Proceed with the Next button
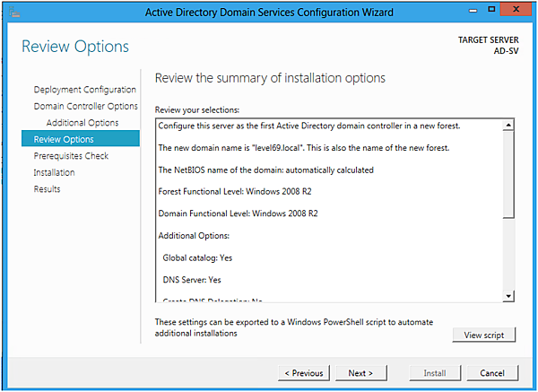Viewport: 538px width, 392px height. point(360,373)
